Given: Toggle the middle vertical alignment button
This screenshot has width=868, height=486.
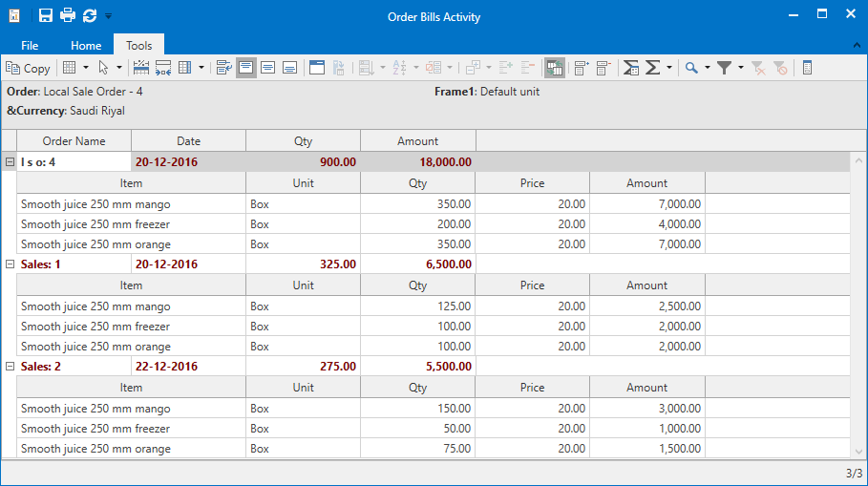Looking at the screenshot, I should point(268,68).
